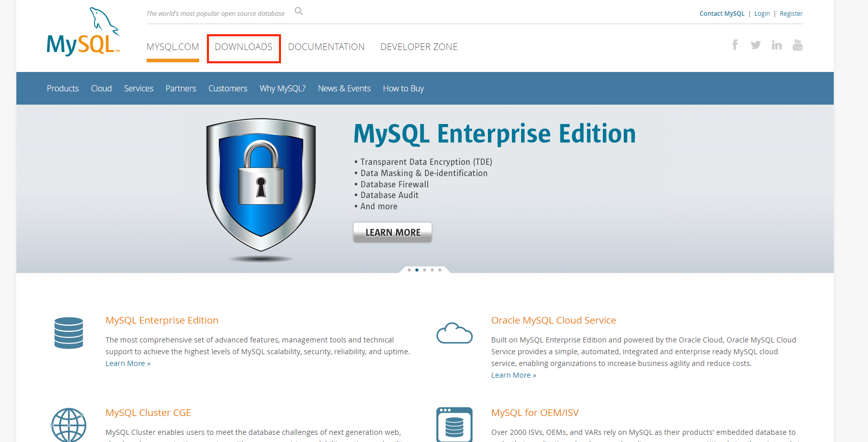Click the database stack icon for Enterprise Edition

tap(68, 333)
